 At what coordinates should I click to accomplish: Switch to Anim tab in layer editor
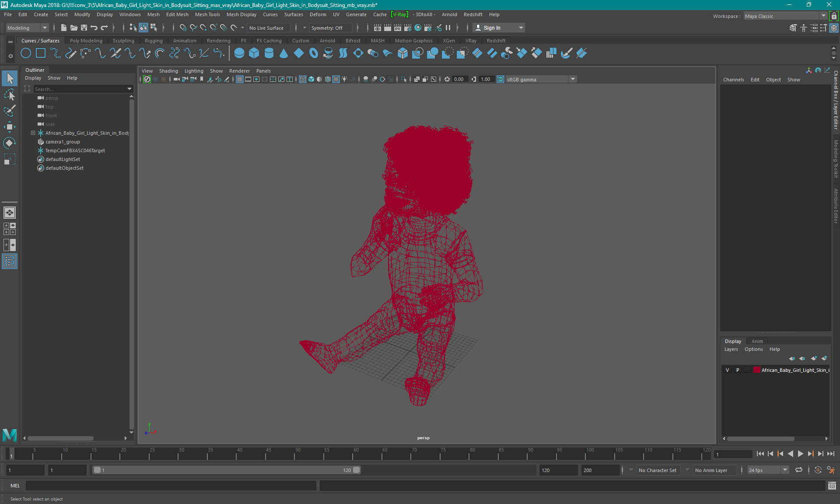click(x=757, y=341)
